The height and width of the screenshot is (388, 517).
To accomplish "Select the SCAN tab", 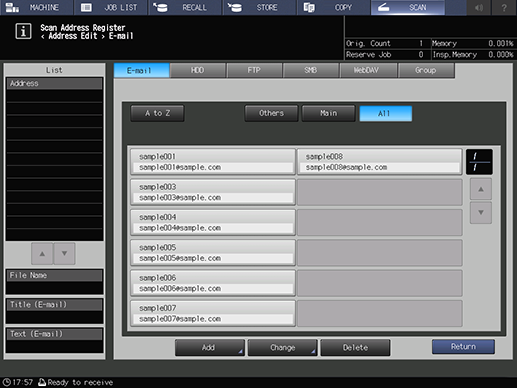I will [x=408, y=7].
